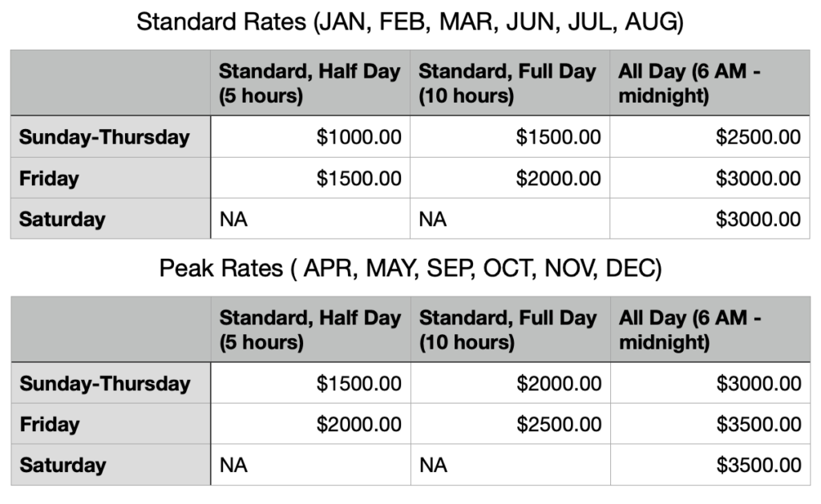The image size is (821, 504).
Task: Select Saturday Full Day NA cell in Peak table
Action: (x=509, y=465)
